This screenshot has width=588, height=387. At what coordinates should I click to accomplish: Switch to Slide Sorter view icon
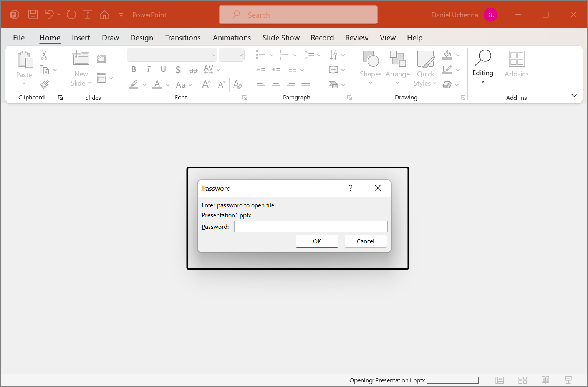pyautogui.click(x=523, y=380)
